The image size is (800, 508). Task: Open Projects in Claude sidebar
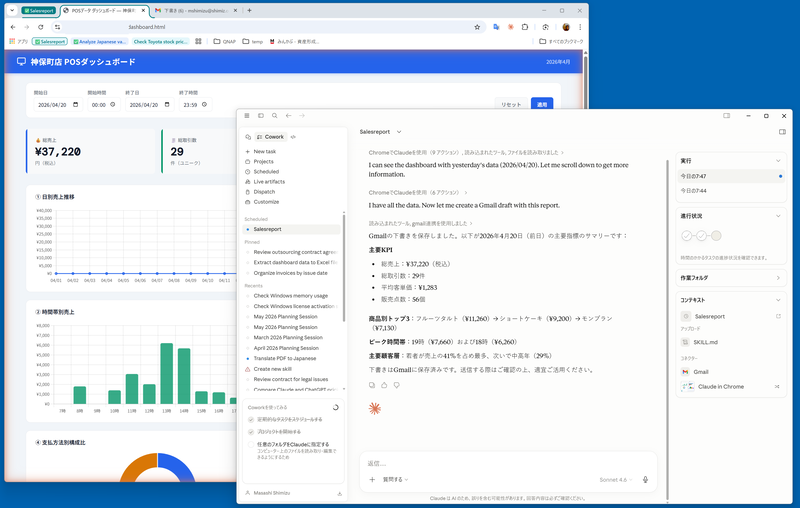(x=263, y=161)
